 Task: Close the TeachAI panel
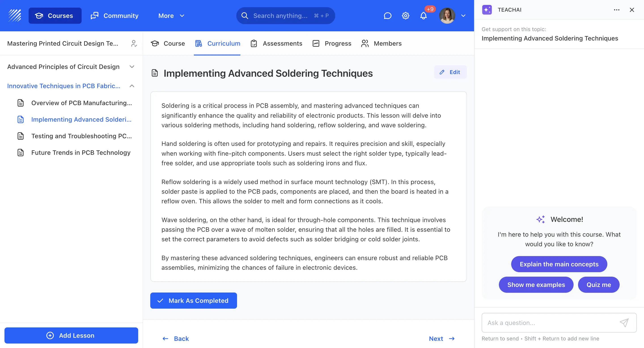(632, 10)
